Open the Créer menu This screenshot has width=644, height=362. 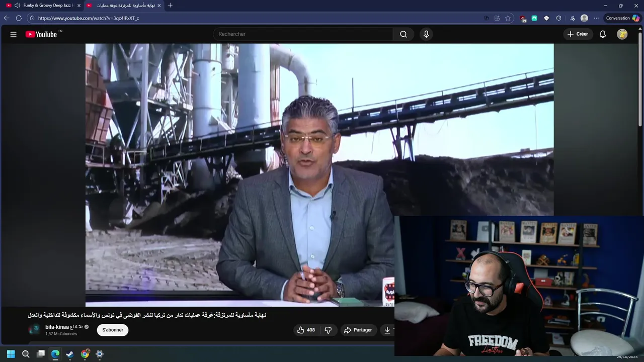578,34
